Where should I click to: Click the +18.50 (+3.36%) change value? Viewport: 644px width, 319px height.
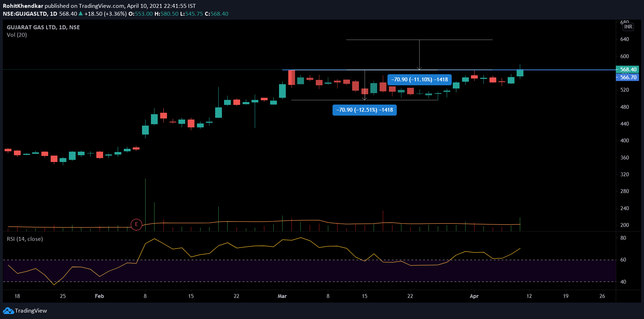point(105,14)
